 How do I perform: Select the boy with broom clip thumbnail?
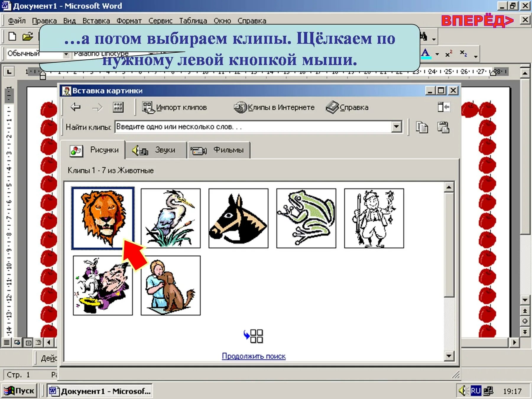[x=374, y=218]
